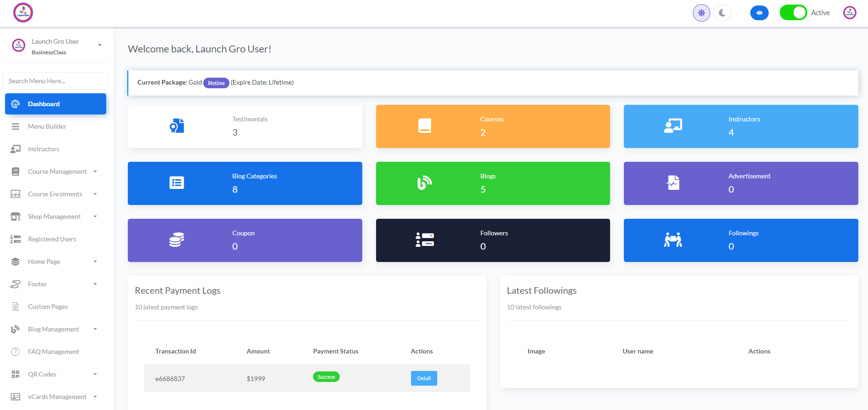
Task: Switch to light theme sun icon
Action: [x=702, y=13]
